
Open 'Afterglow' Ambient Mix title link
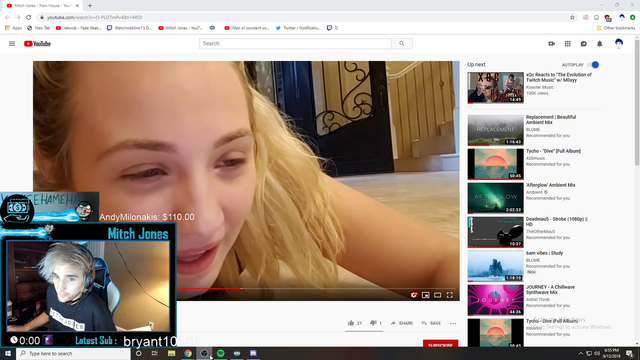point(550,185)
